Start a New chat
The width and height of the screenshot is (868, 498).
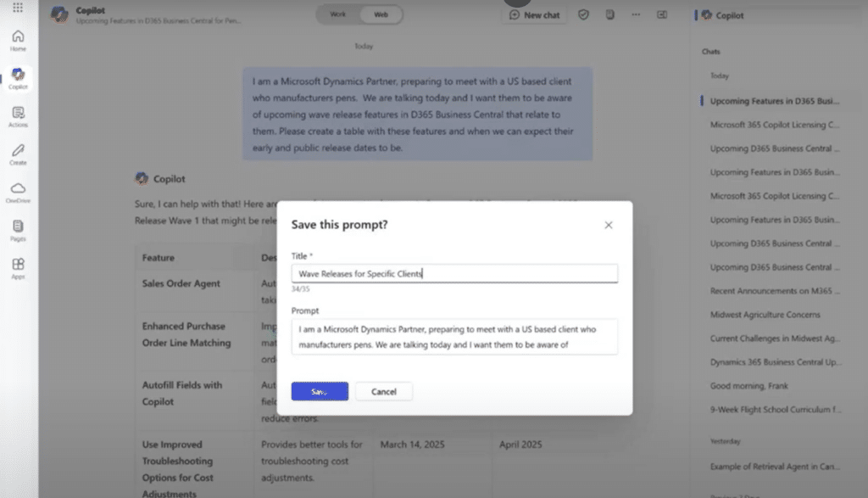click(535, 14)
